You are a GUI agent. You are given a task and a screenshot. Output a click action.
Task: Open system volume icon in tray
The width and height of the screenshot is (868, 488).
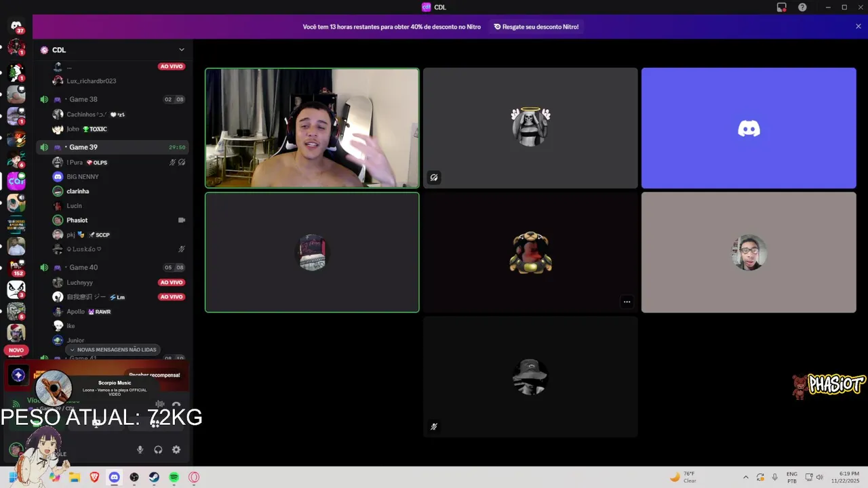pyautogui.click(x=819, y=477)
